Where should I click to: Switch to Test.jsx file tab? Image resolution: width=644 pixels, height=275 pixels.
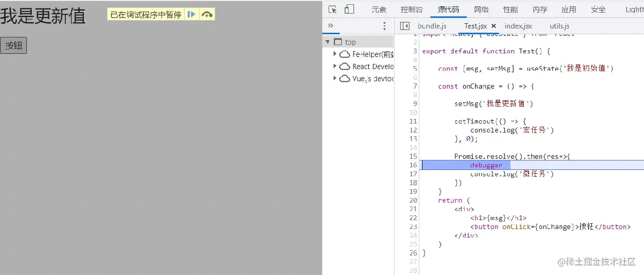[x=475, y=26]
